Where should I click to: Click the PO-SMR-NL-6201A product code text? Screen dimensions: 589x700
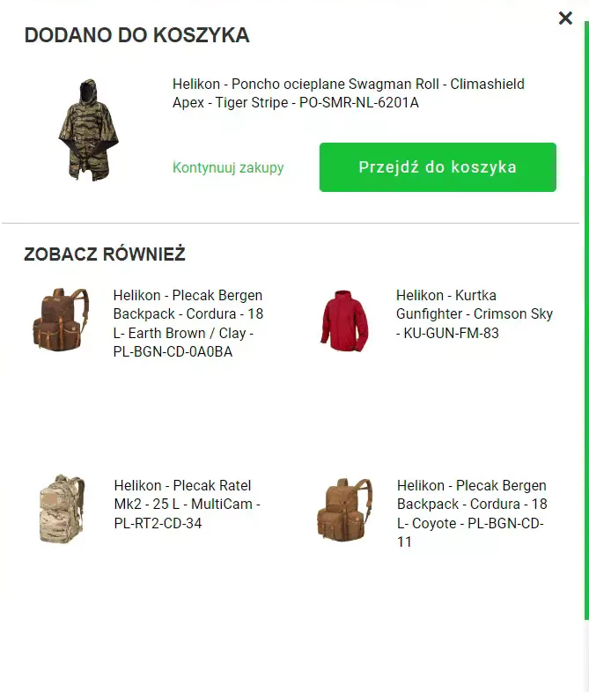point(359,103)
